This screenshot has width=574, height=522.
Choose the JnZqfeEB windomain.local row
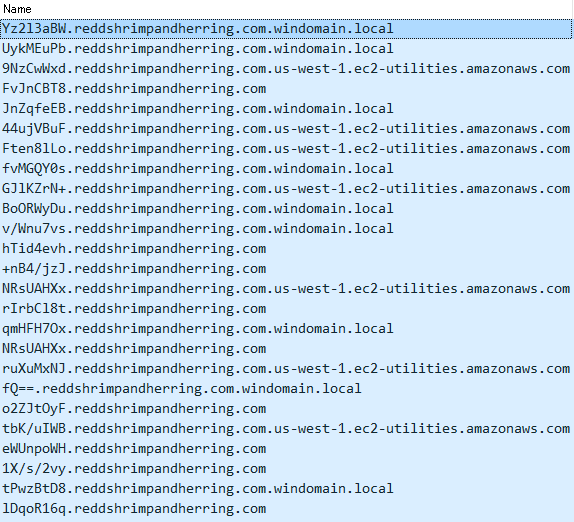point(286,109)
